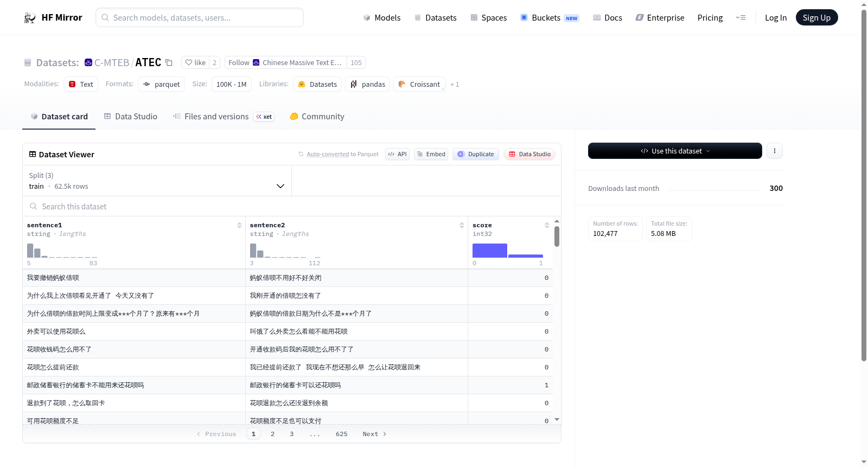Follow Chinese Massive Text Embedding organization
This screenshot has width=868, height=467.
click(285, 62)
